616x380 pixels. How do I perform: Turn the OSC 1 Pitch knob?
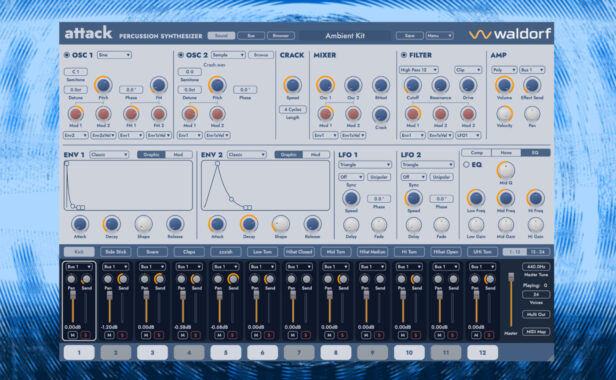tap(103, 85)
